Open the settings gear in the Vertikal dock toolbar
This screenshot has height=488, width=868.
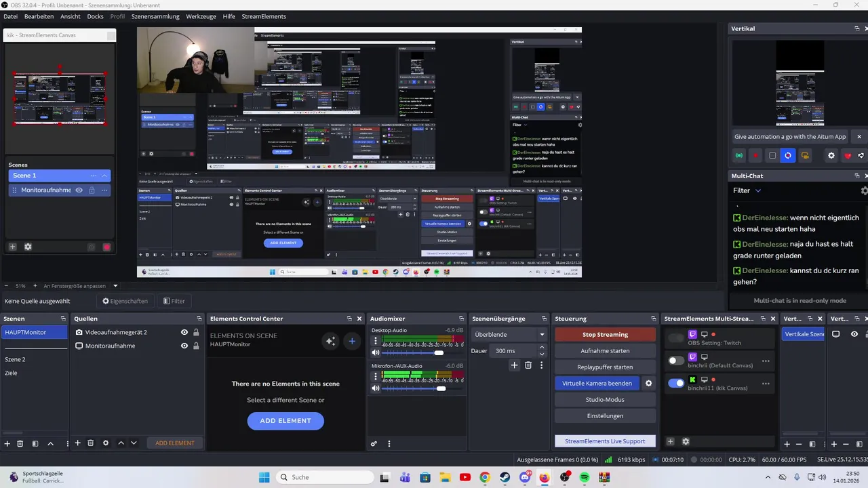(831, 155)
